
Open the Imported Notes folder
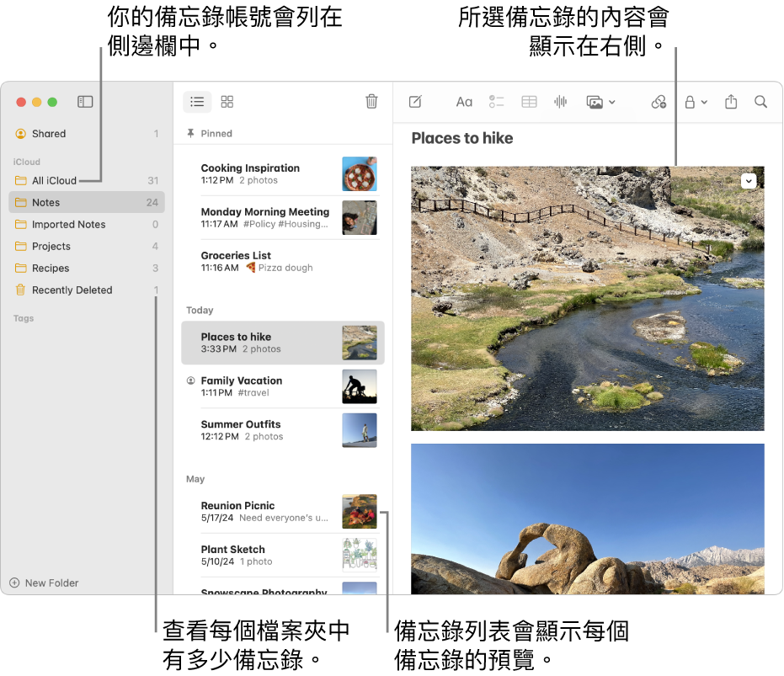(87, 225)
